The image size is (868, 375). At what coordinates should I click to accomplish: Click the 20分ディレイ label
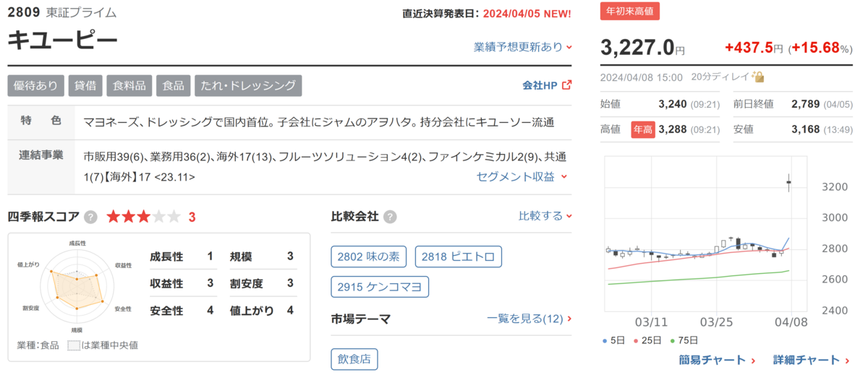721,77
